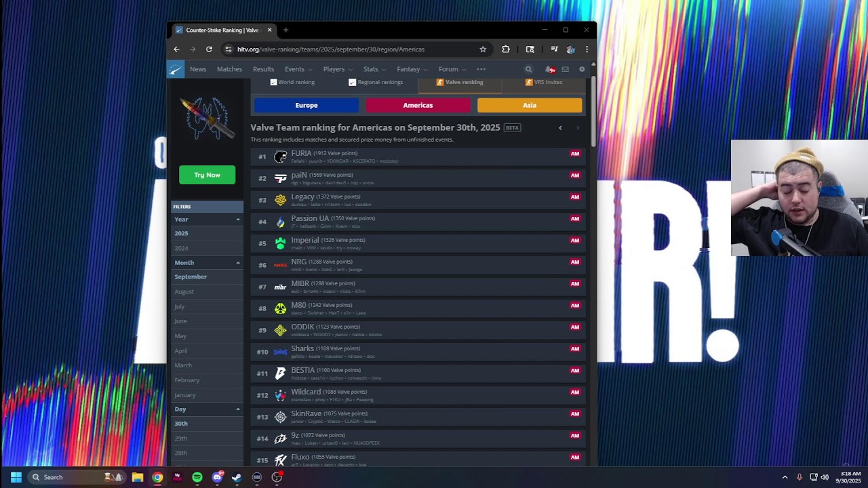Bookmark this page with the star icon
Screen dimensions: 868x488
(x=483, y=49)
